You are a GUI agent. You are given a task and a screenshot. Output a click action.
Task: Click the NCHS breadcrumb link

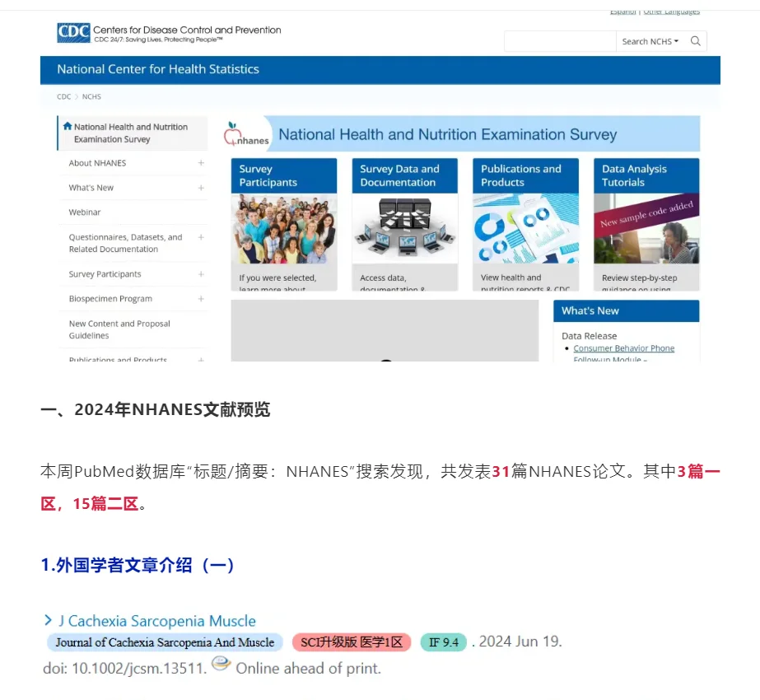click(x=91, y=96)
